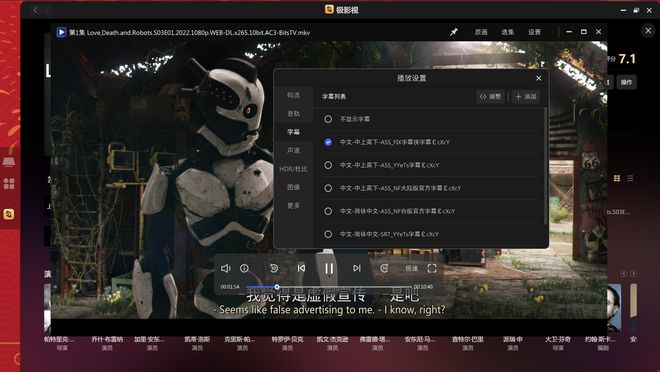
Task: Click the 字幕列表 heading text
Action: [334, 96]
